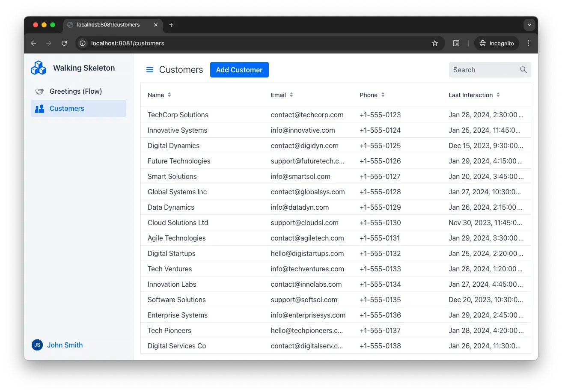
Task: Click inside the Search field
Action: pos(479,69)
